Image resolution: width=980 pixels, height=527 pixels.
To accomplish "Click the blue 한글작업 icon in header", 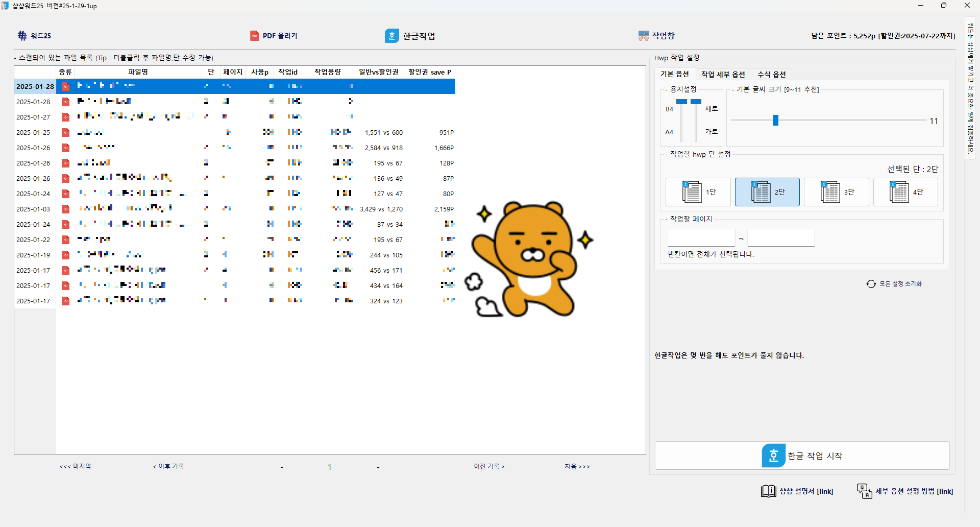I will click(x=391, y=36).
